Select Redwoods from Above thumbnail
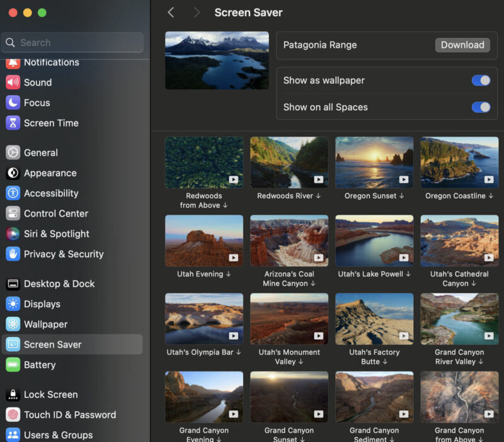 click(203, 162)
